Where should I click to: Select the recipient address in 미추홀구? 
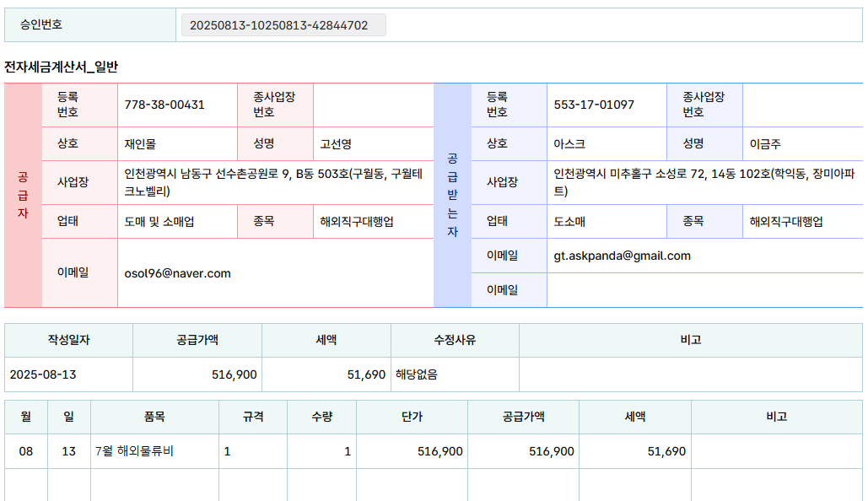(x=704, y=182)
